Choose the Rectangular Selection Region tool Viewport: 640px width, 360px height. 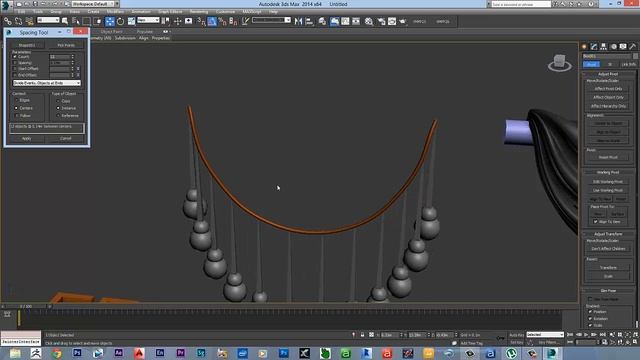click(x=87, y=21)
